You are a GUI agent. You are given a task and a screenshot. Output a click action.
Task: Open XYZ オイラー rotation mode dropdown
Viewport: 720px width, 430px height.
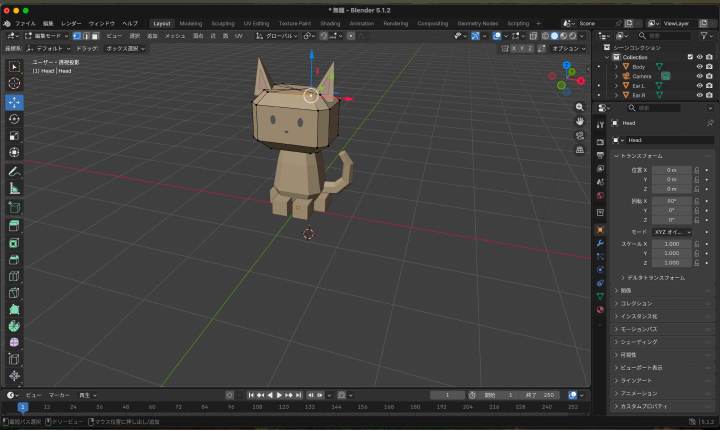tap(672, 232)
